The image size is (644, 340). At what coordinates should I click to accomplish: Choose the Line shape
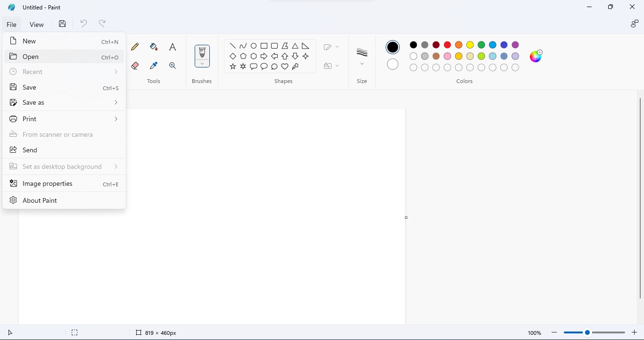(233, 46)
